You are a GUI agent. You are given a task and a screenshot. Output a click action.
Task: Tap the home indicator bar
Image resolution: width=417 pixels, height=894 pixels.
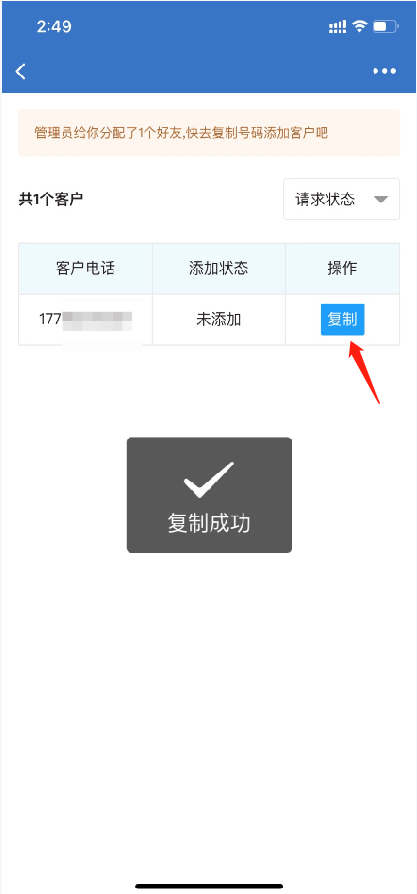[x=209, y=887]
